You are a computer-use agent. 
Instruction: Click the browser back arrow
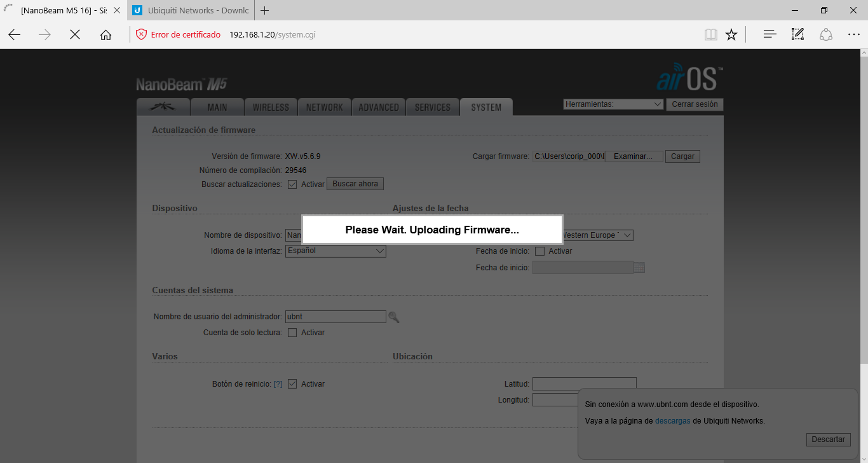pyautogui.click(x=15, y=35)
